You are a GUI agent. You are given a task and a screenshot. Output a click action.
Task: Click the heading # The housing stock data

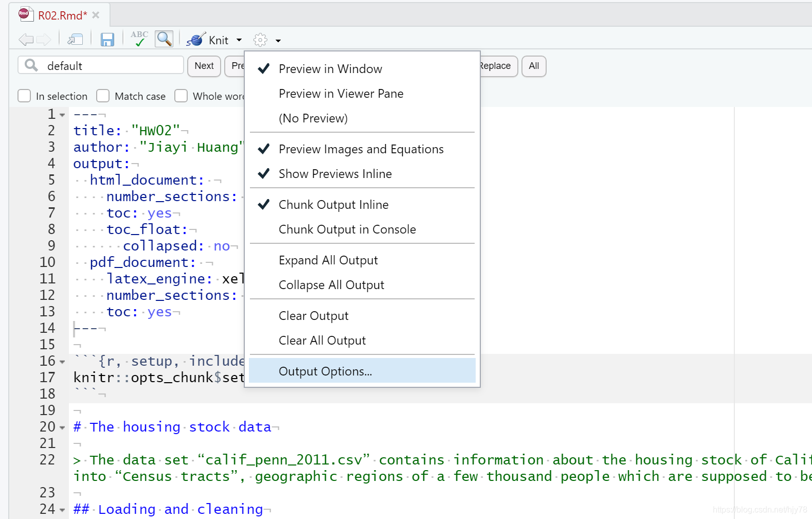[172, 427]
